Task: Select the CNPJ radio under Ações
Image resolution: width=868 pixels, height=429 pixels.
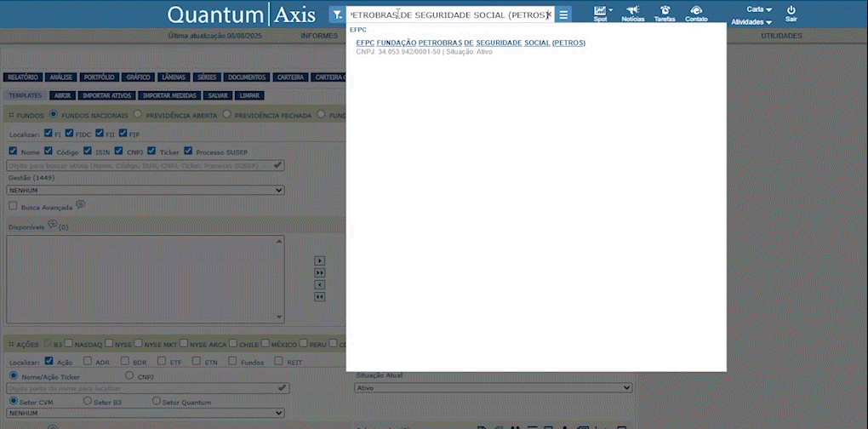Action: pyautogui.click(x=129, y=375)
